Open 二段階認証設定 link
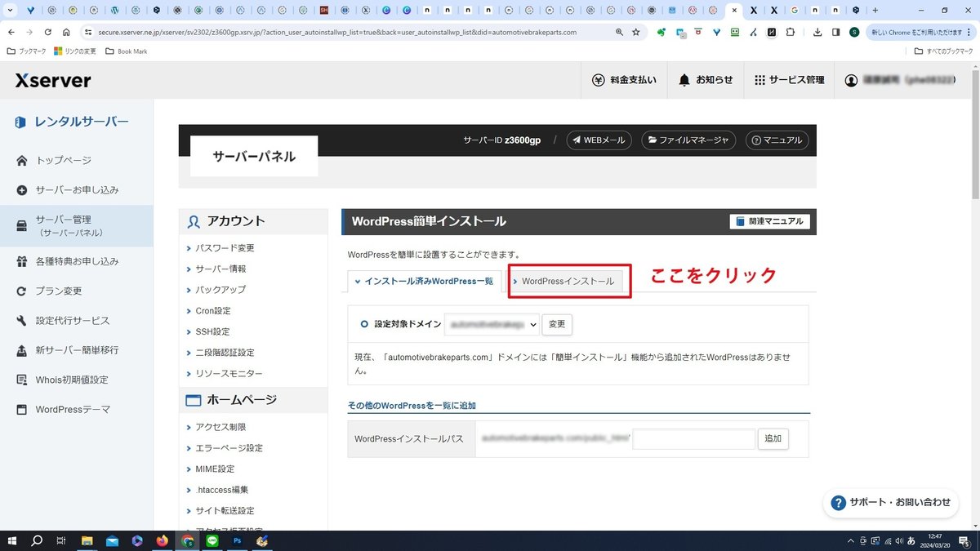This screenshot has width=980, height=551. tap(225, 353)
